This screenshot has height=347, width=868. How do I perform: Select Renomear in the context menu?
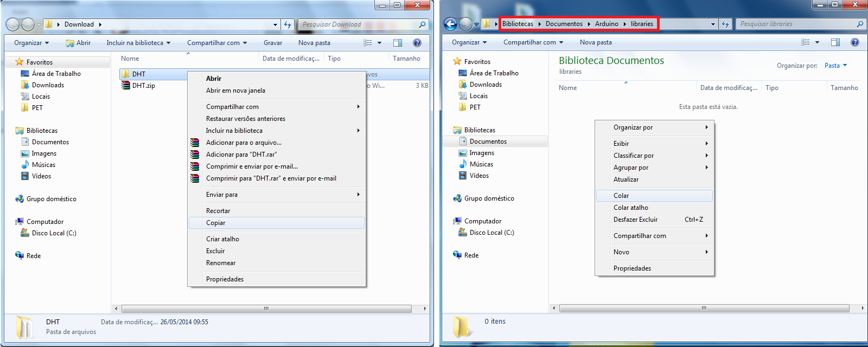(221, 263)
